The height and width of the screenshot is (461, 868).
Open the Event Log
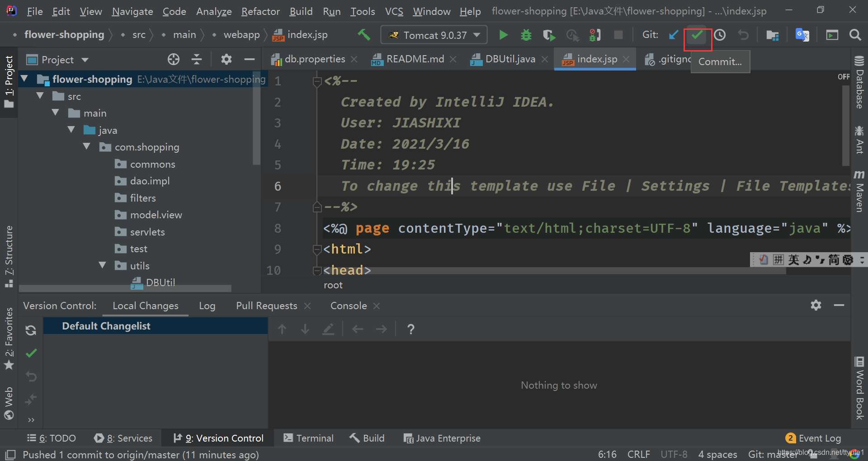click(x=813, y=438)
